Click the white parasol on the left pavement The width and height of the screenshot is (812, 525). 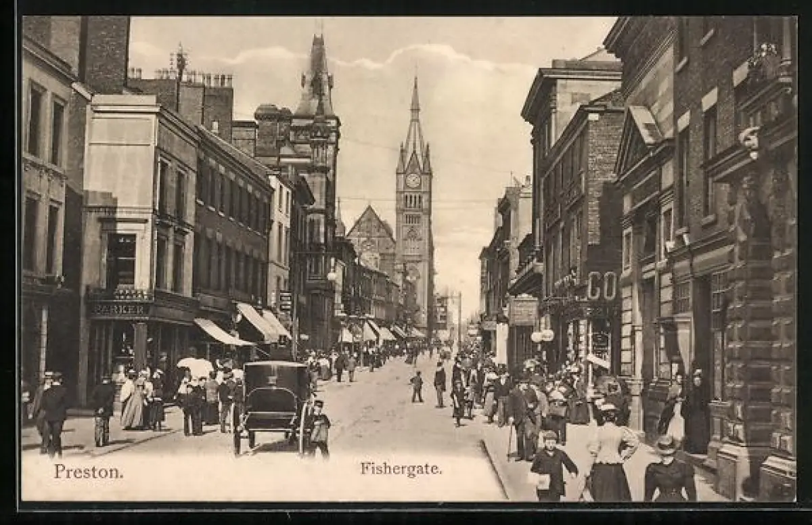(x=196, y=366)
